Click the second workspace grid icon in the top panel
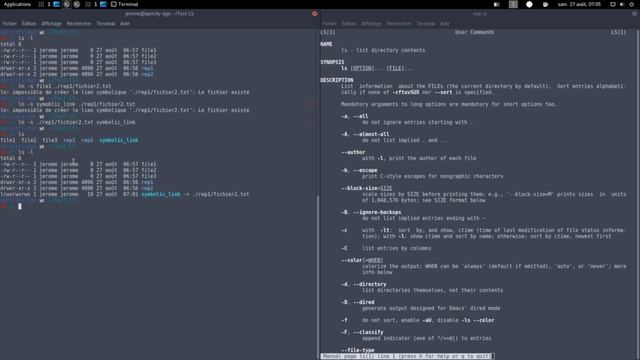 [88, 4]
